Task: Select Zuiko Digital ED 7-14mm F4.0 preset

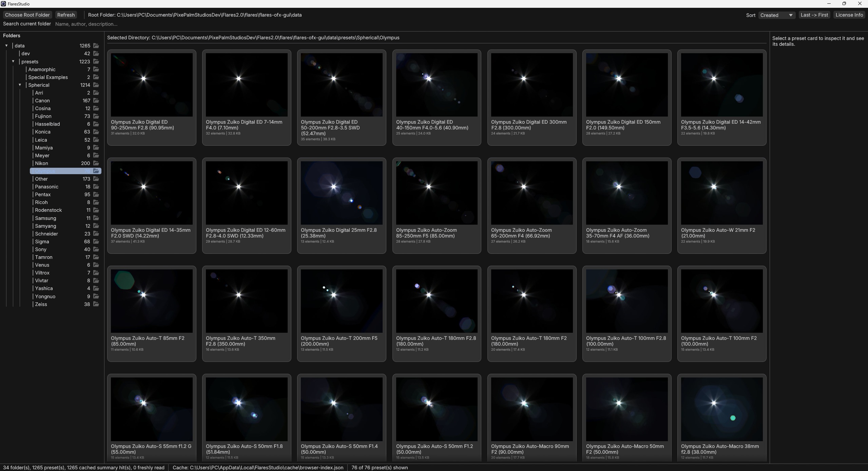Action: point(247,98)
